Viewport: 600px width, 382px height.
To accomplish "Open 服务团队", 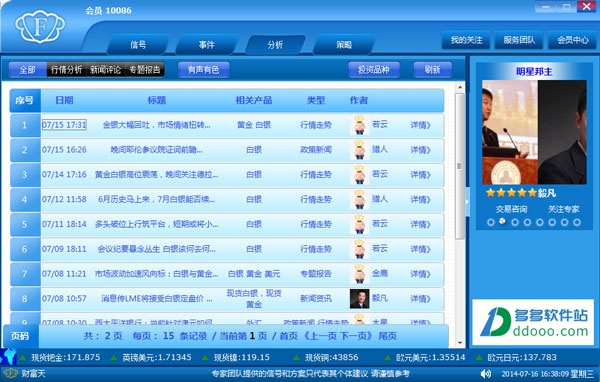I will [x=519, y=40].
